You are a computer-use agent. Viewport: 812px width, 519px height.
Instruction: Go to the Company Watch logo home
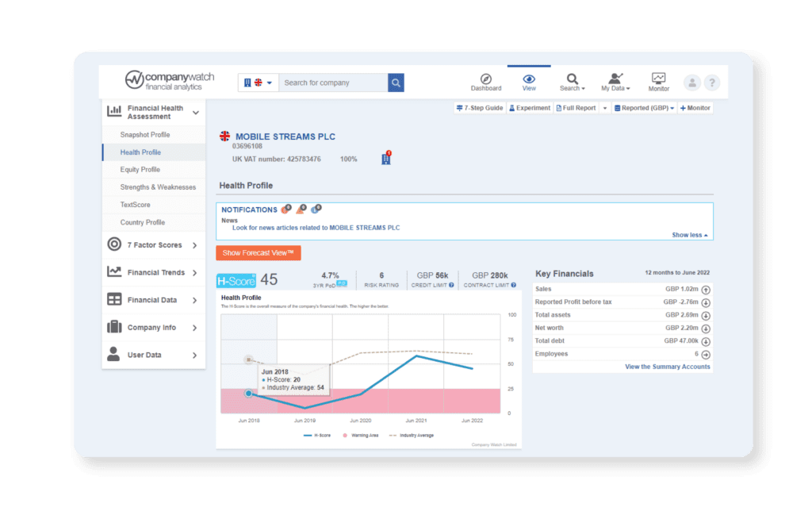point(170,80)
